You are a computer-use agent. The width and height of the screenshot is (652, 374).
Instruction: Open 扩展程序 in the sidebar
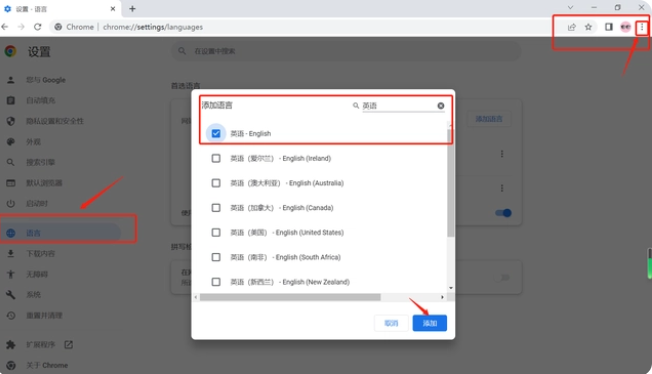[40, 344]
